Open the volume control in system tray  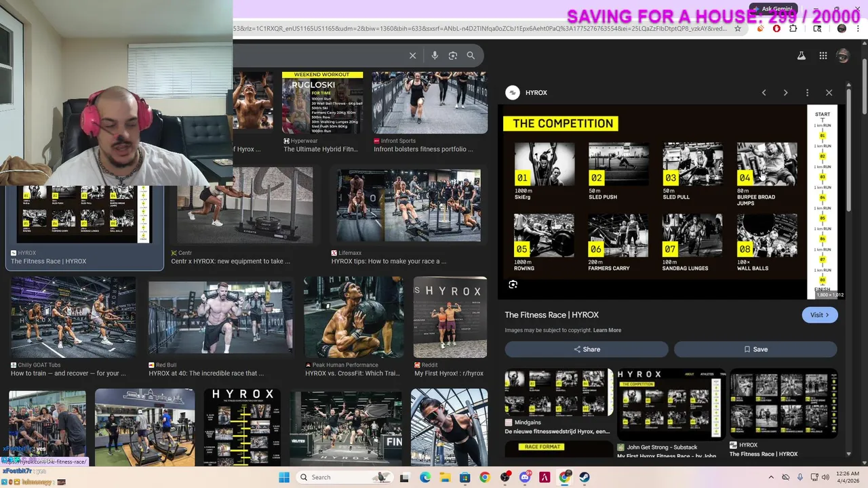(825, 477)
